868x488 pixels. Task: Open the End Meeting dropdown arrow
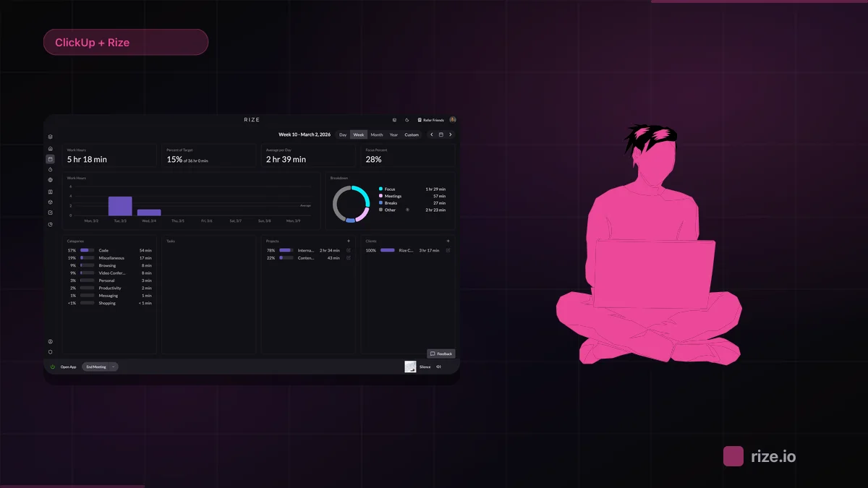(x=114, y=367)
